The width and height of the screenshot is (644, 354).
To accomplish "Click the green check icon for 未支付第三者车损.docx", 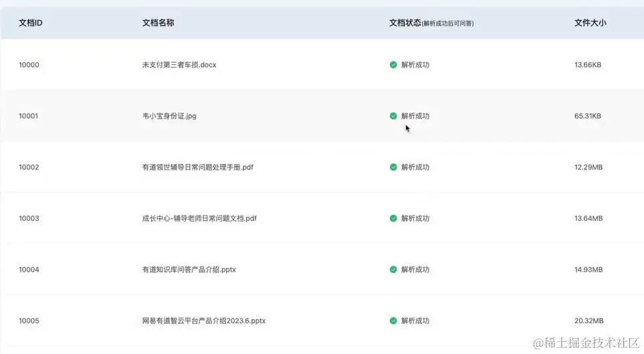I will point(393,64).
